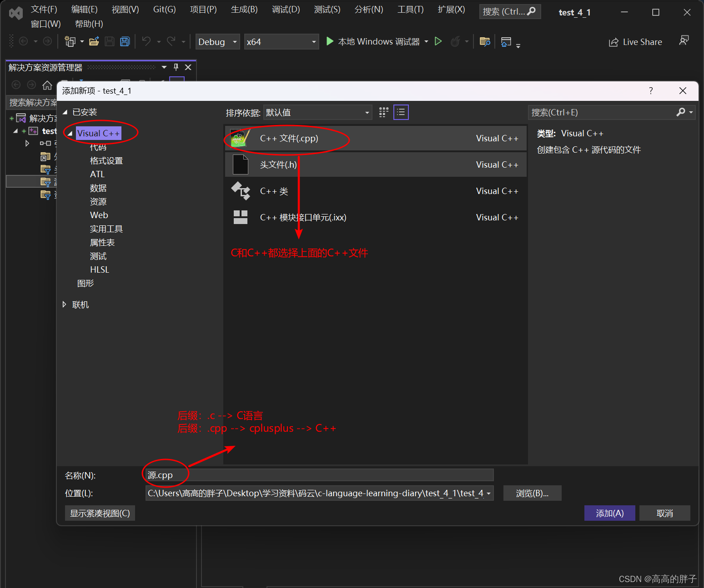Switch to small icons view in dialog

pos(384,112)
